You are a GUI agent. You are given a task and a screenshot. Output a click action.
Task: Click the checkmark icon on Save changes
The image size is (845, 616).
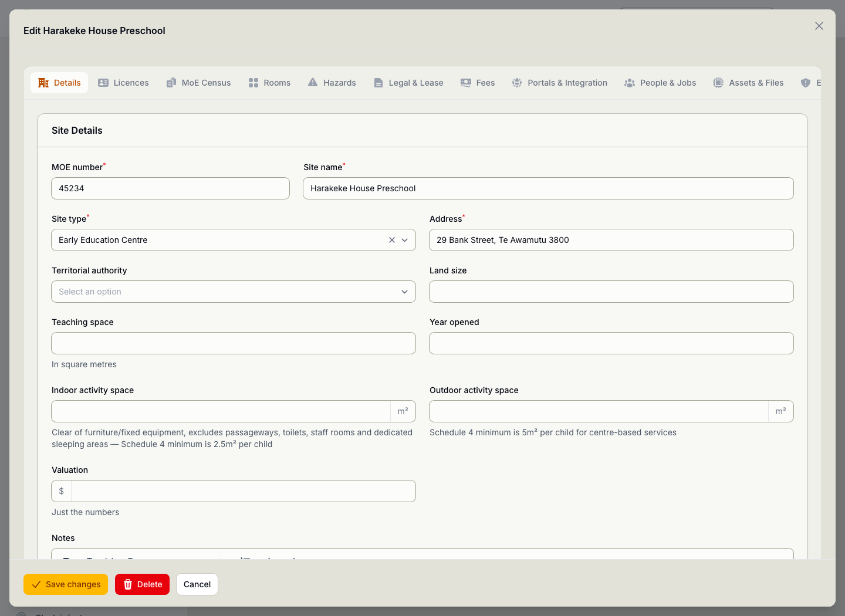36,584
